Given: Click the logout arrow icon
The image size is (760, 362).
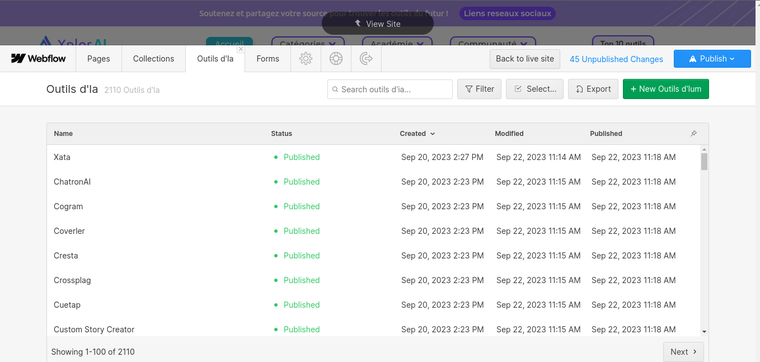Looking at the screenshot, I should (366, 59).
